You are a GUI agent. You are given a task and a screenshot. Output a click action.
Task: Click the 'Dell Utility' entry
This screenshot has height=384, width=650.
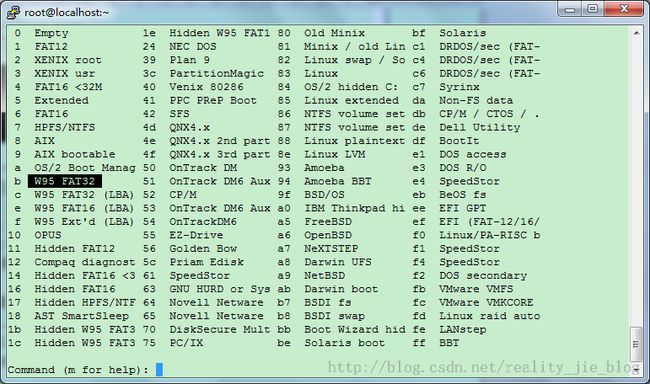480,127
